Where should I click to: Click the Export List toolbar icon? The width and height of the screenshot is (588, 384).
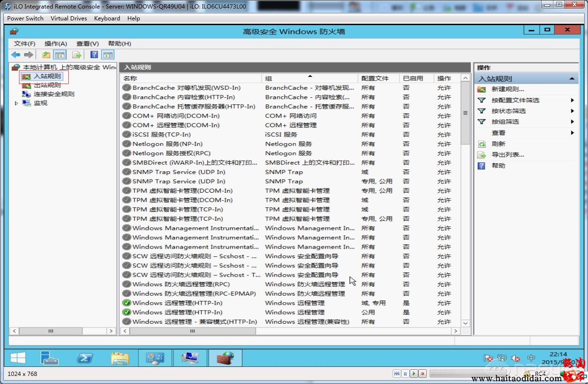point(77,55)
